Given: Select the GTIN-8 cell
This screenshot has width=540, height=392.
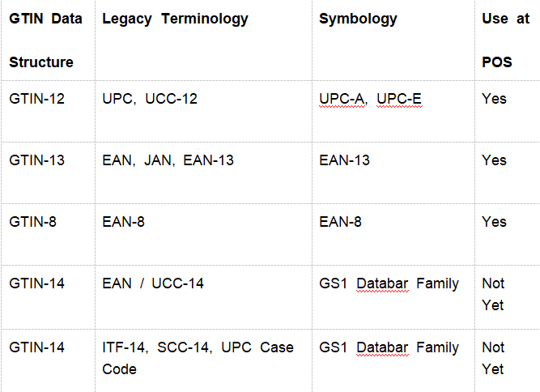Looking at the screenshot, I should click(x=33, y=222).
